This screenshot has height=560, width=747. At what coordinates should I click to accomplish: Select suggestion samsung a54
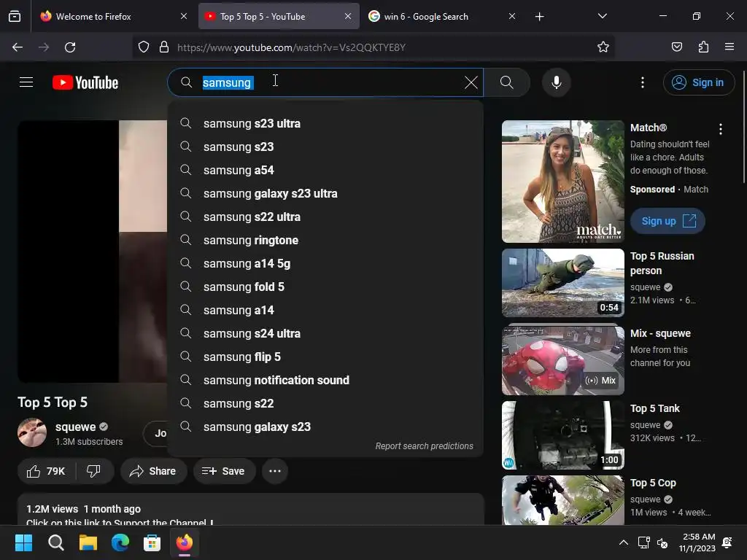326,170
